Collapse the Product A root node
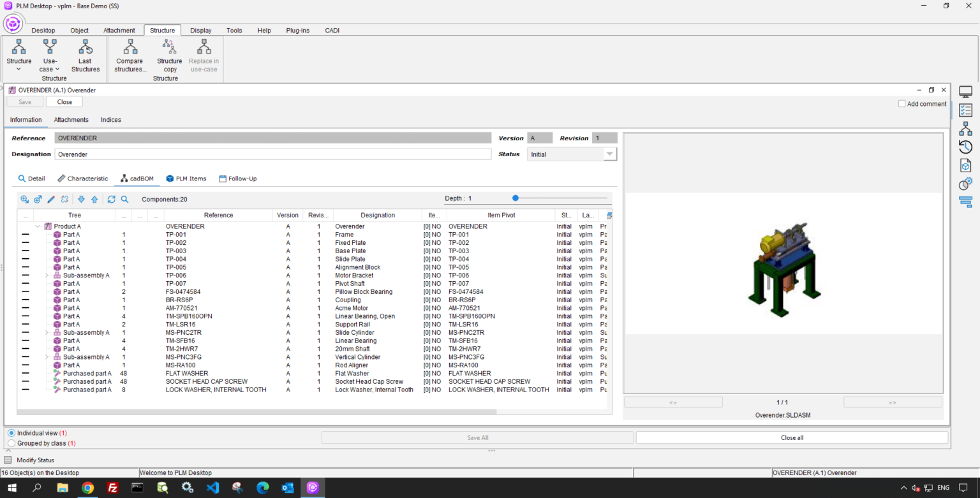The image size is (980, 498). tap(38, 226)
